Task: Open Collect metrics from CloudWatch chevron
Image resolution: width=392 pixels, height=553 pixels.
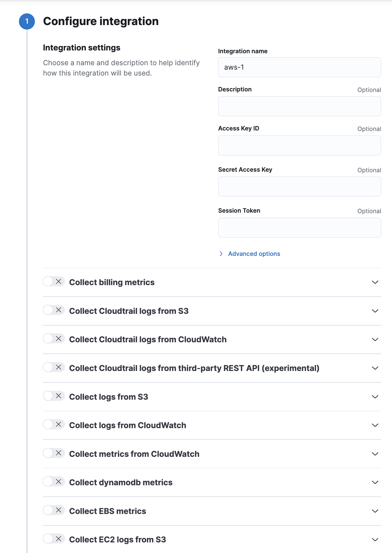Action: (x=375, y=454)
